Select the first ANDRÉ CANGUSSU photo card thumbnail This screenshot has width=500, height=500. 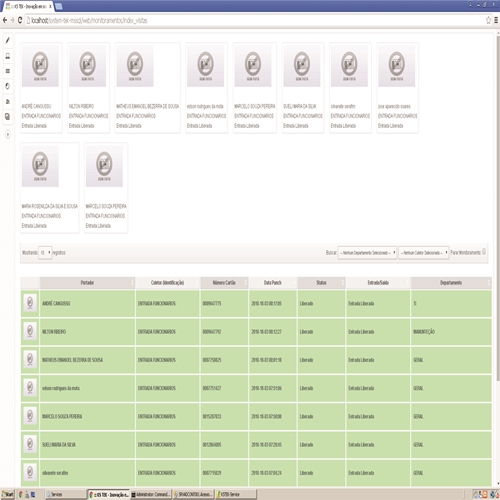click(40, 66)
